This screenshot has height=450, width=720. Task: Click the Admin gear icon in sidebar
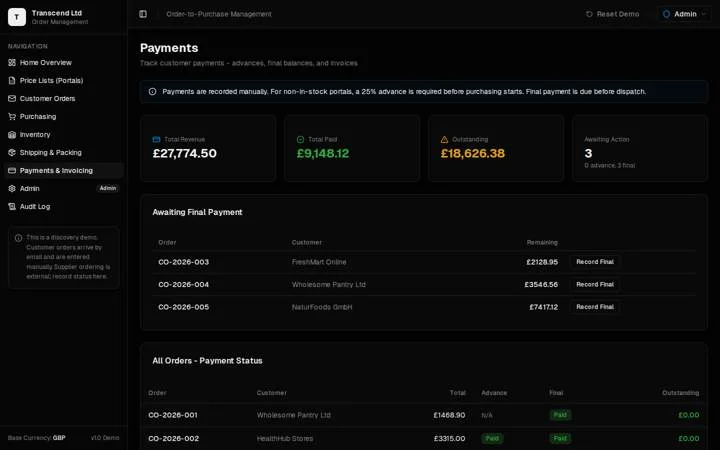(12, 188)
